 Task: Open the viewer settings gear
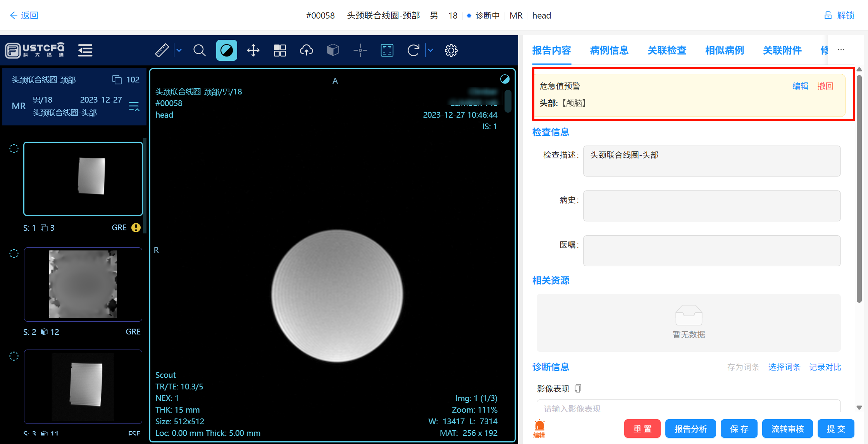click(451, 50)
